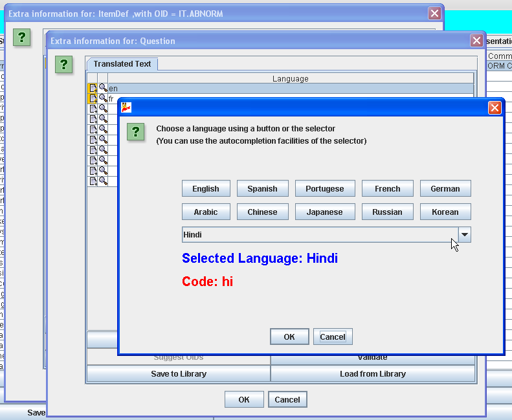The width and height of the screenshot is (512, 420).
Task: Confirm with OK in the language chooser dialog
Action: point(289,337)
